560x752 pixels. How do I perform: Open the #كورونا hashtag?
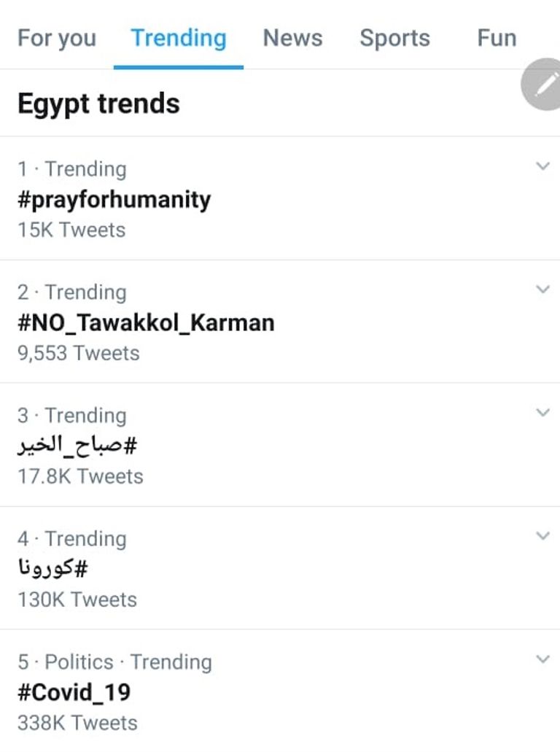pos(52,569)
